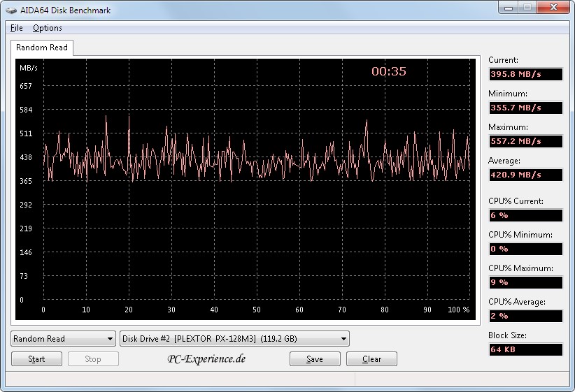Click the Block Size: label
The image size is (575, 392).
pyautogui.click(x=507, y=335)
